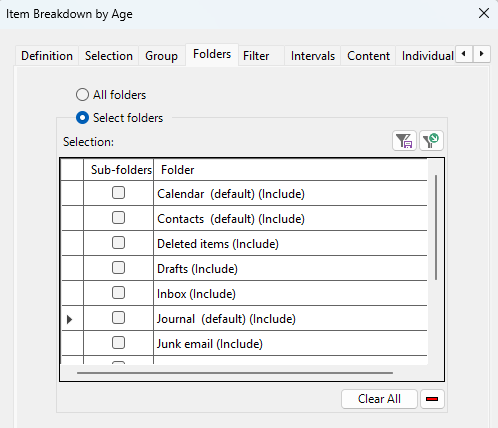This screenshot has height=428, width=498.
Task: Click the folder list vertical scrollbar
Action: tap(436, 227)
